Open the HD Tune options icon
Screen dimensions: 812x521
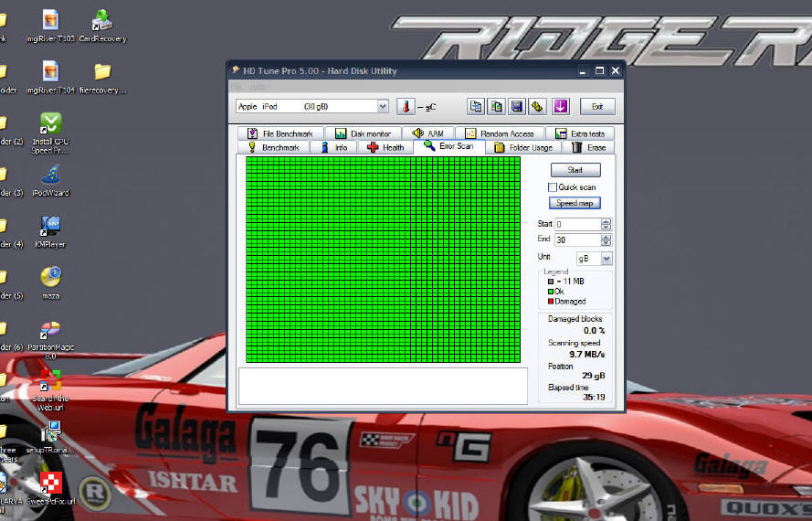pos(537,106)
